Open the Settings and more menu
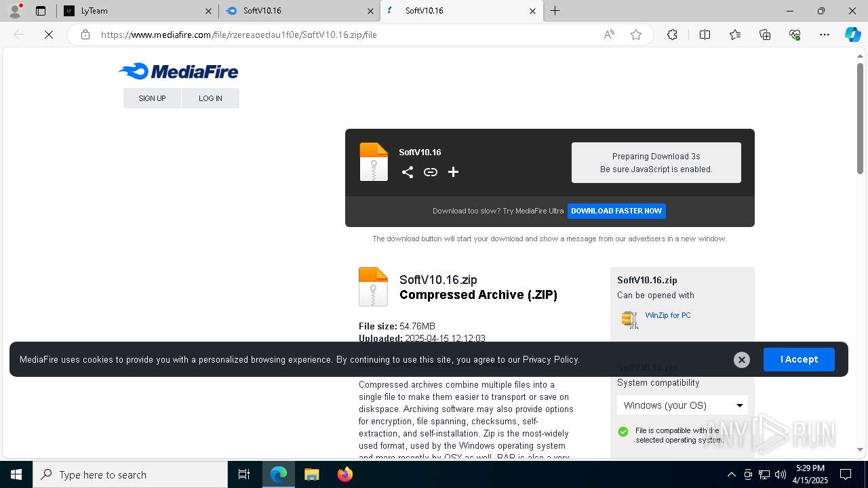 825,35
